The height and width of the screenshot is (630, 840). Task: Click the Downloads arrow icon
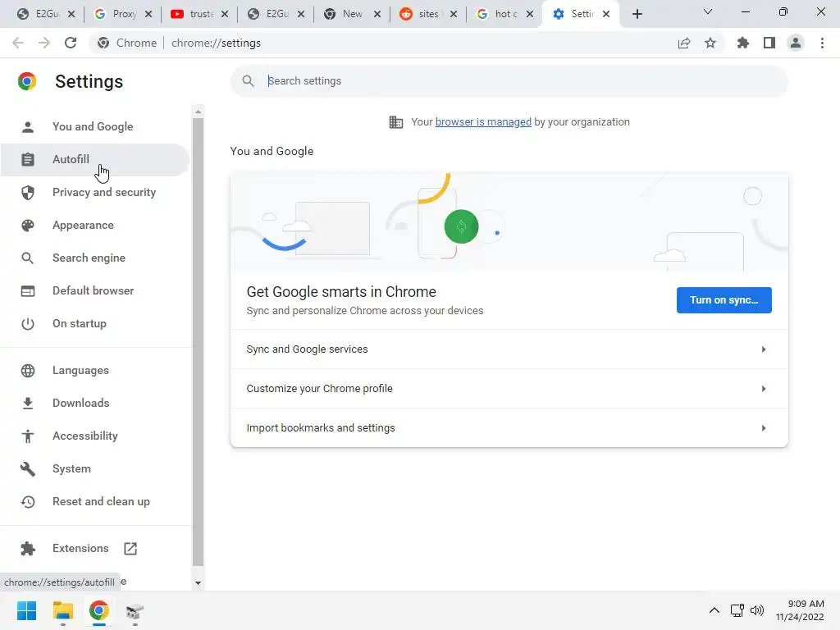tap(28, 404)
